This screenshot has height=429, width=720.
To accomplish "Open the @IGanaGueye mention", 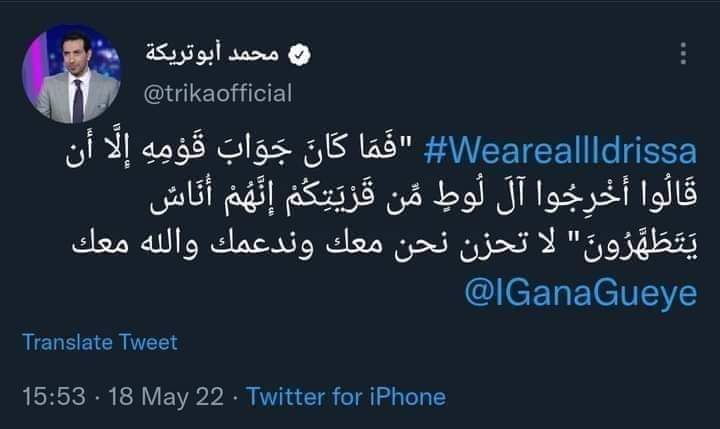I will pyautogui.click(x=580, y=293).
